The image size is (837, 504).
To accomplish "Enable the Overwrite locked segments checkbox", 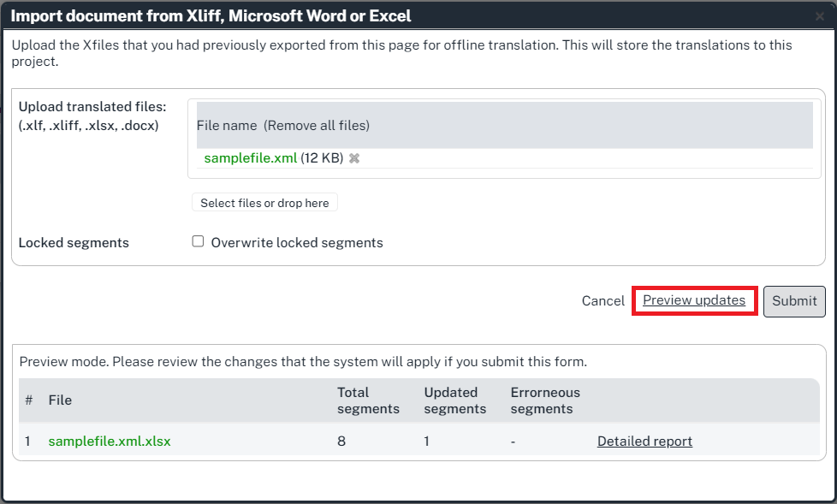I will pos(198,242).
